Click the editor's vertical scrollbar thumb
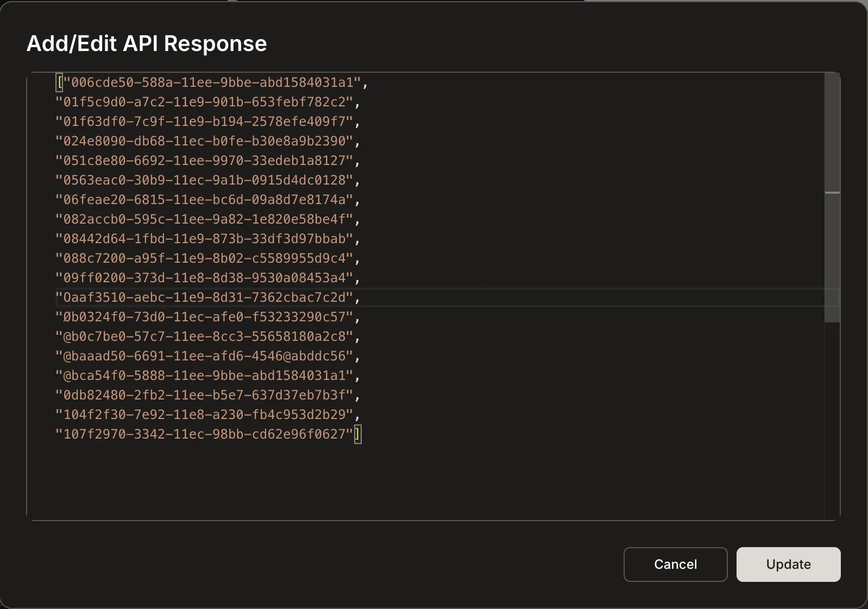 pyautogui.click(x=832, y=198)
